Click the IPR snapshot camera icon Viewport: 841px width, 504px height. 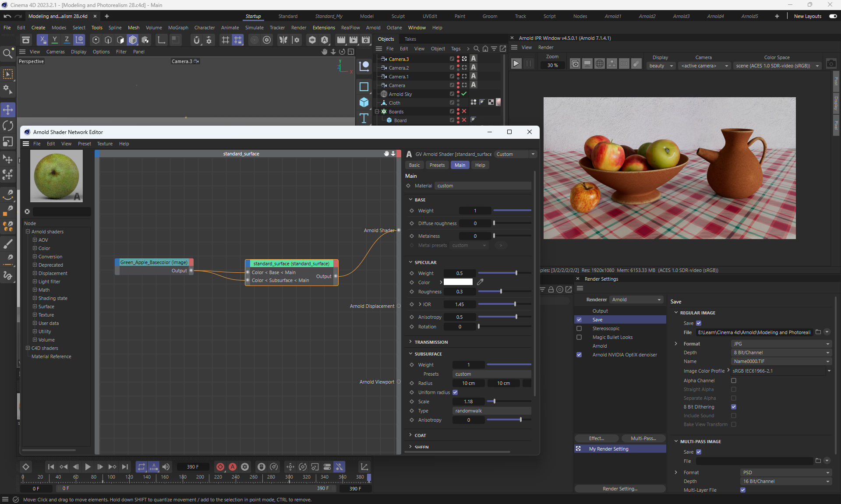tap(831, 64)
